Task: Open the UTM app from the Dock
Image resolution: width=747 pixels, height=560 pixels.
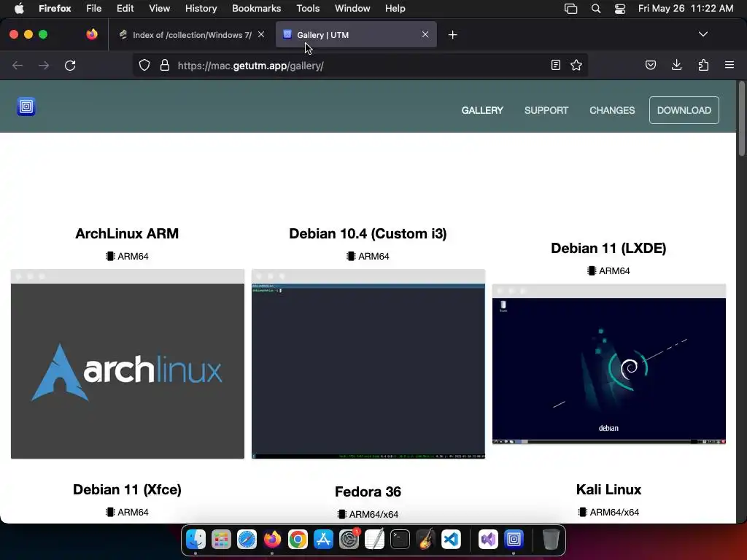Action: tap(514, 540)
